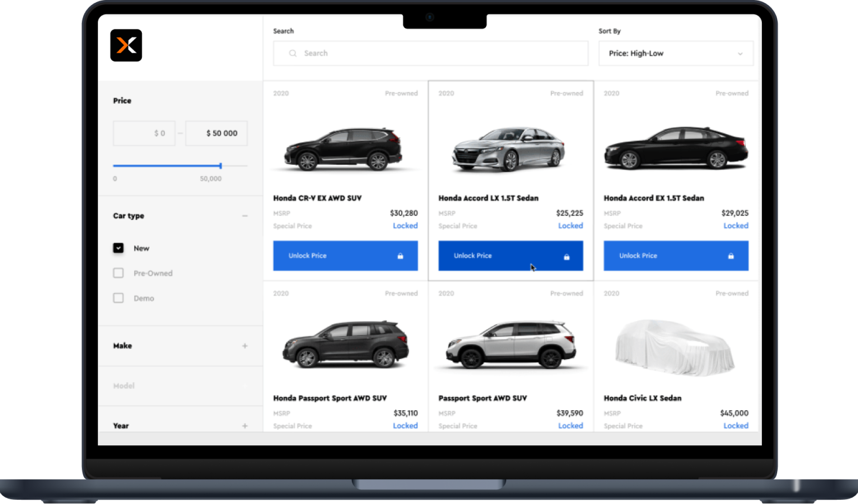Click the $30,280 MSRP value
The width and height of the screenshot is (858, 504).
[x=404, y=213]
